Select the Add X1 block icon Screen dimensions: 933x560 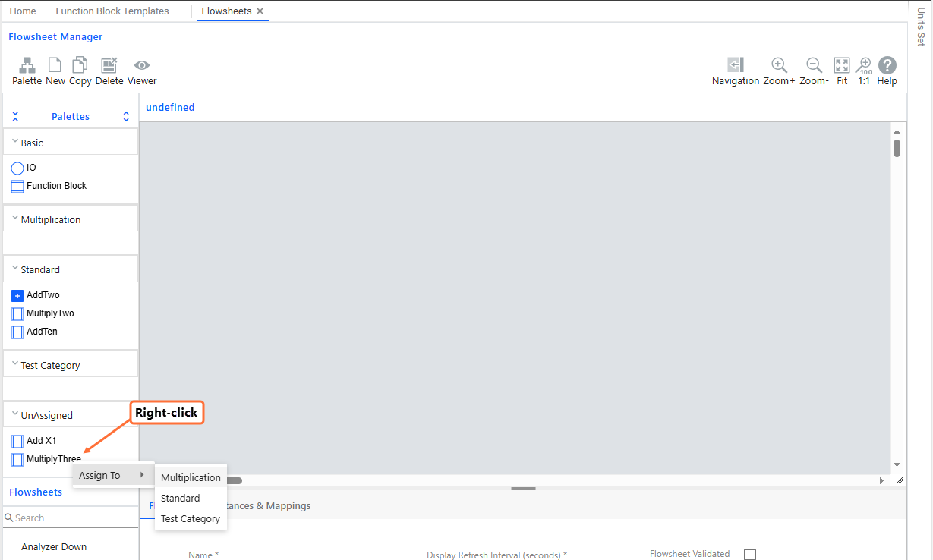pos(17,442)
